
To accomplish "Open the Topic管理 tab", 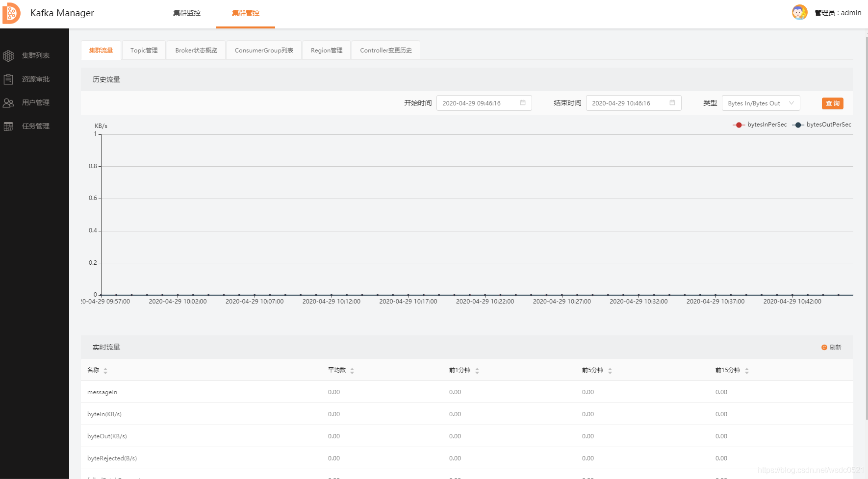I will (x=144, y=50).
